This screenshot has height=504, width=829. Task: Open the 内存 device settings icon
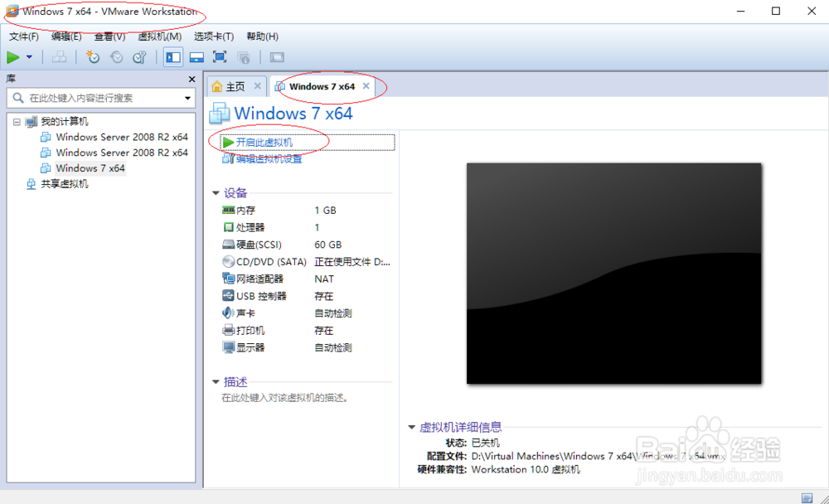pyautogui.click(x=227, y=211)
